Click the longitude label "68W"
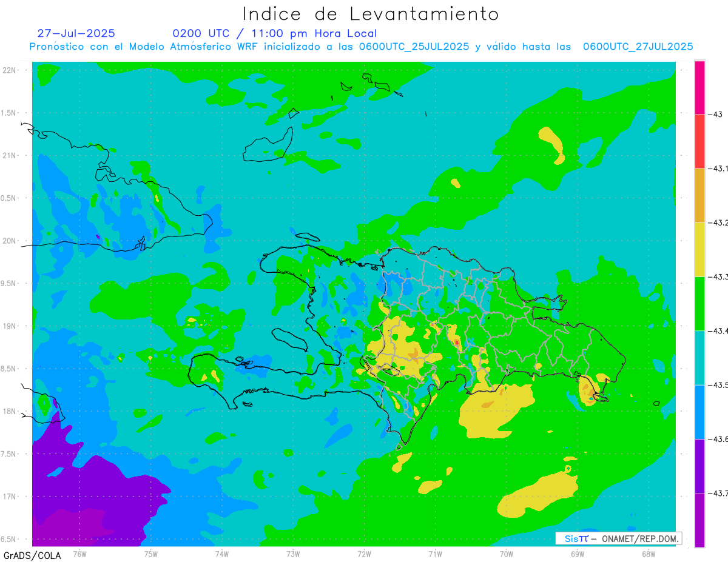Viewport: 728px width, 562px height. tap(648, 554)
